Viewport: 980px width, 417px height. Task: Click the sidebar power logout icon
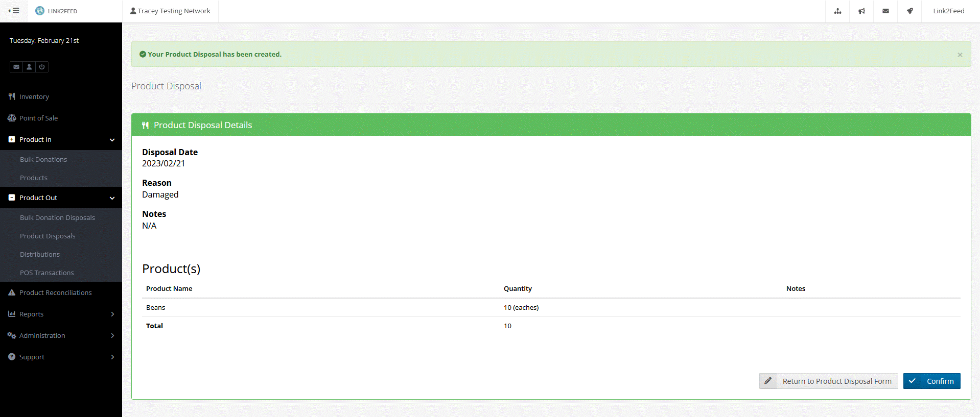[x=42, y=67]
